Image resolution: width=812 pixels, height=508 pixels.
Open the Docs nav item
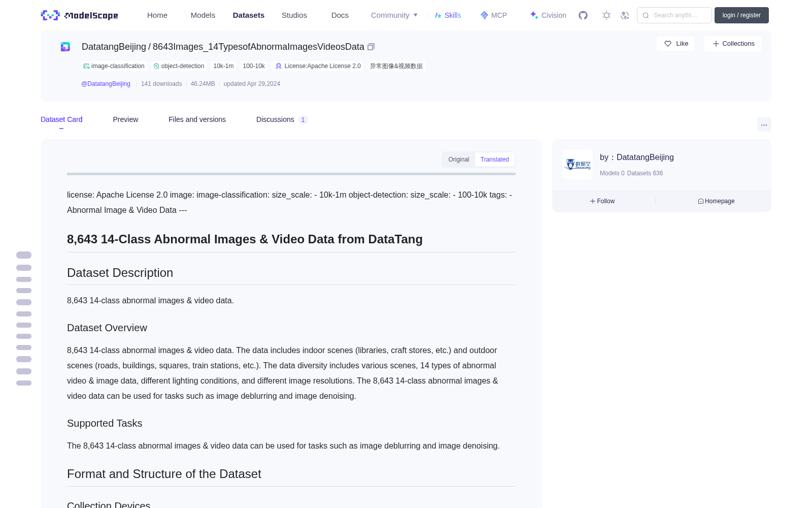pos(340,15)
